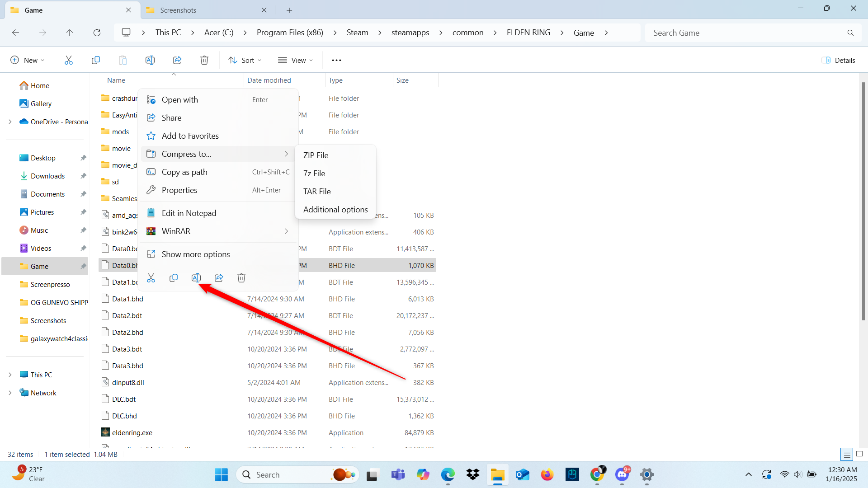Open the Sort dropdown in toolbar
The width and height of the screenshot is (868, 488).
[x=245, y=60]
